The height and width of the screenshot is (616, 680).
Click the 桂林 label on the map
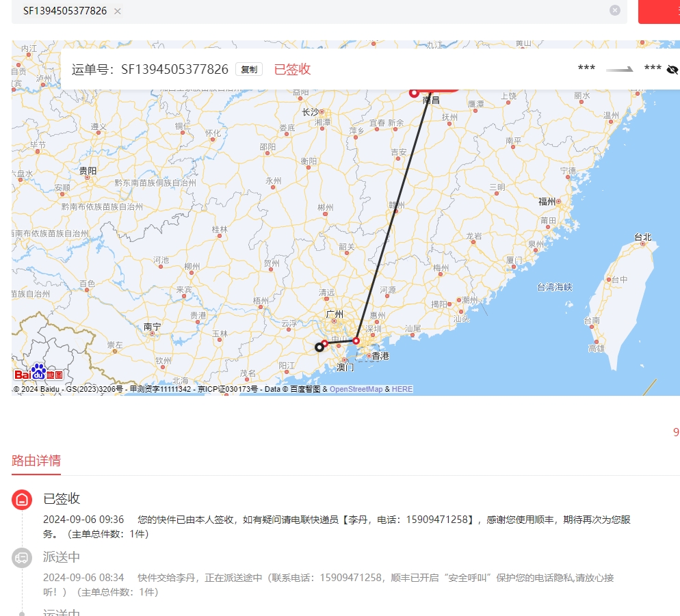coord(220,229)
